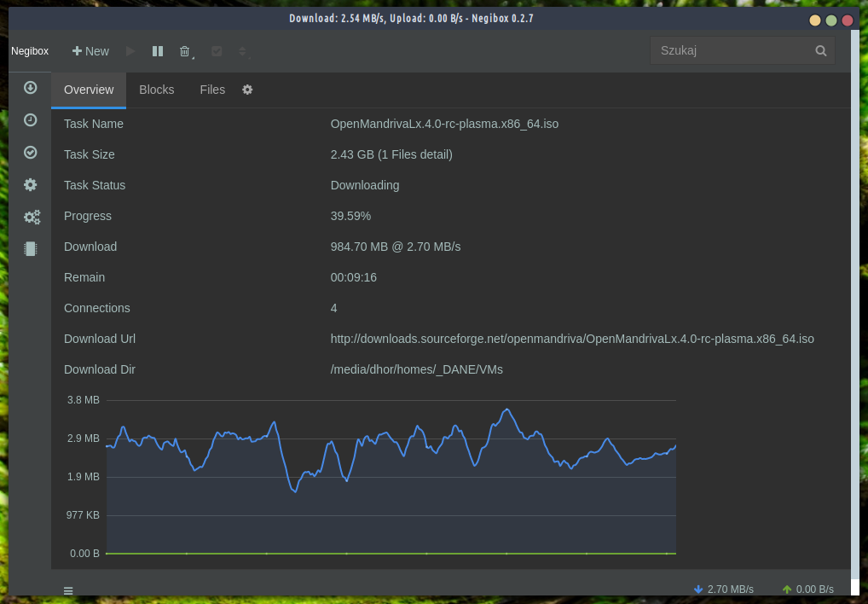
Task: Close the Negibox window
Action: [x=847, y=20]
